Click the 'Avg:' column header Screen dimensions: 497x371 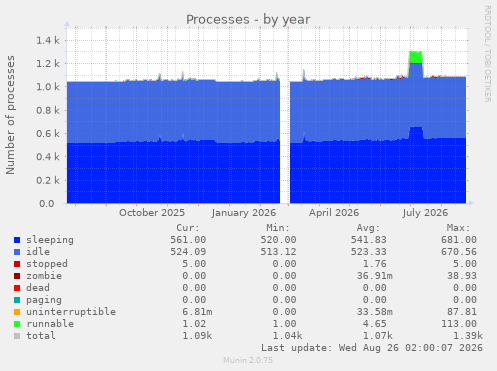point(368,228)
